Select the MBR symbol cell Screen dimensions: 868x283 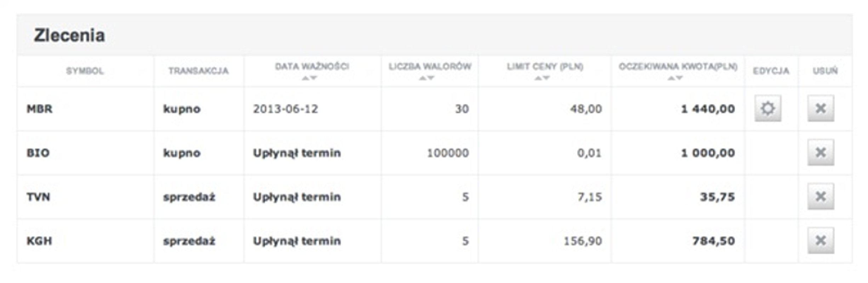coord(40,109)
